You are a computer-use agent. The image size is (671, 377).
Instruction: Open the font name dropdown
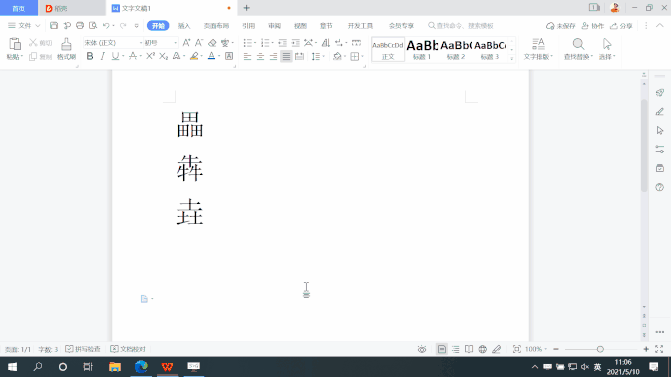click(141, 43)
